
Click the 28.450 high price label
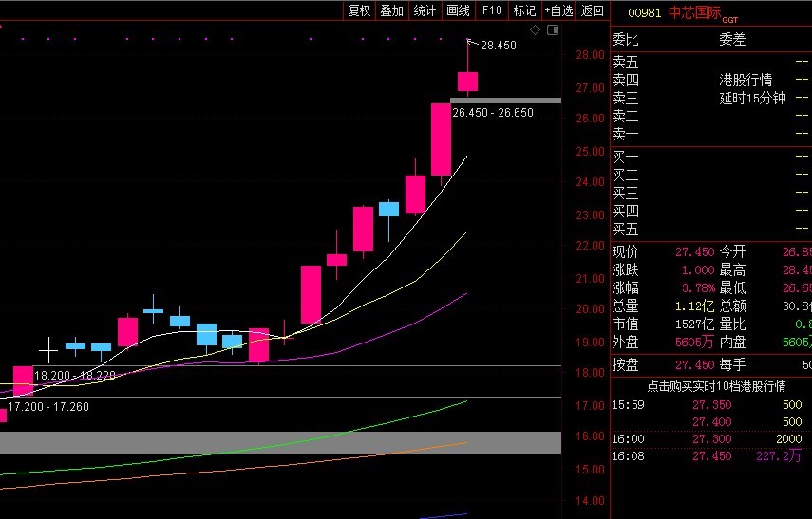pyautogui.click(x=499, y=46)
